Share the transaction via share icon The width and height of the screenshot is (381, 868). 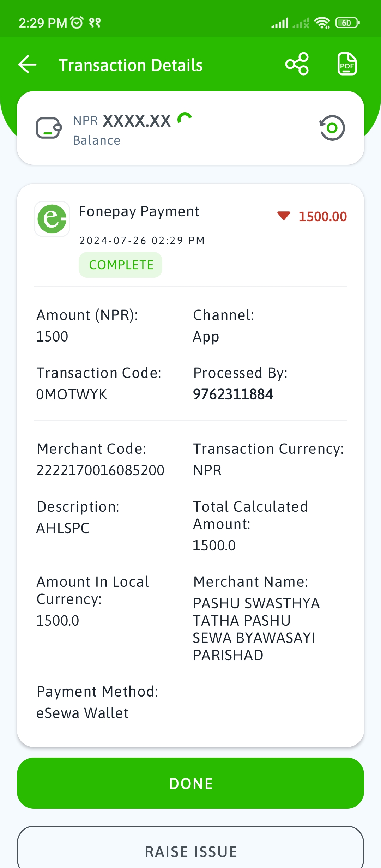pyautogui.click(x=297, y=64)
